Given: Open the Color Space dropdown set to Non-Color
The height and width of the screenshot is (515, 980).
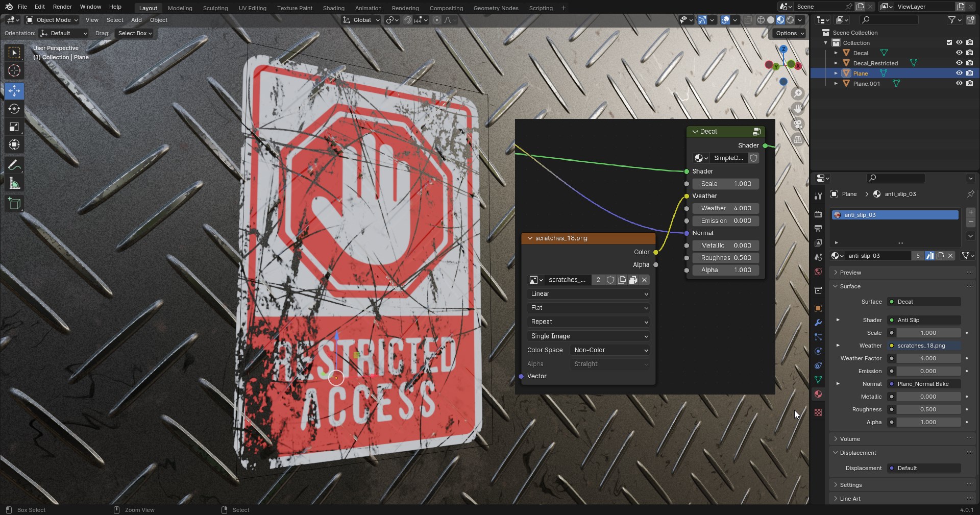Looking at the screenshot, I should coord(610,350).
